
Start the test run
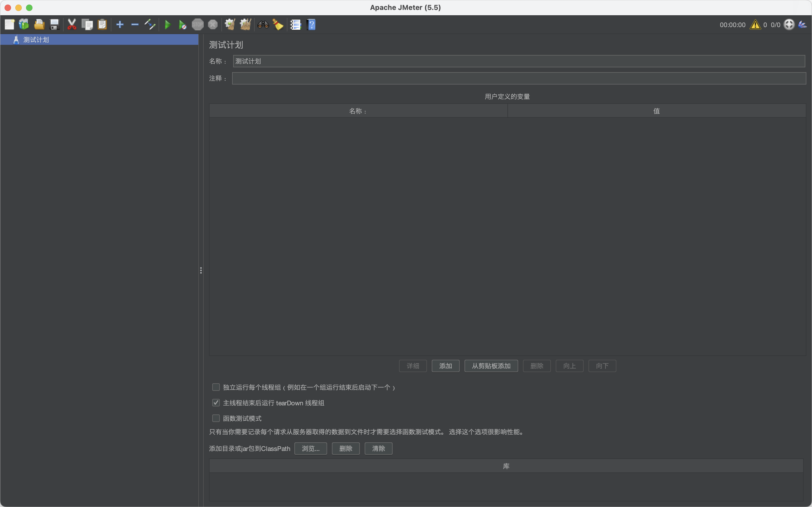tap(168, 24)
